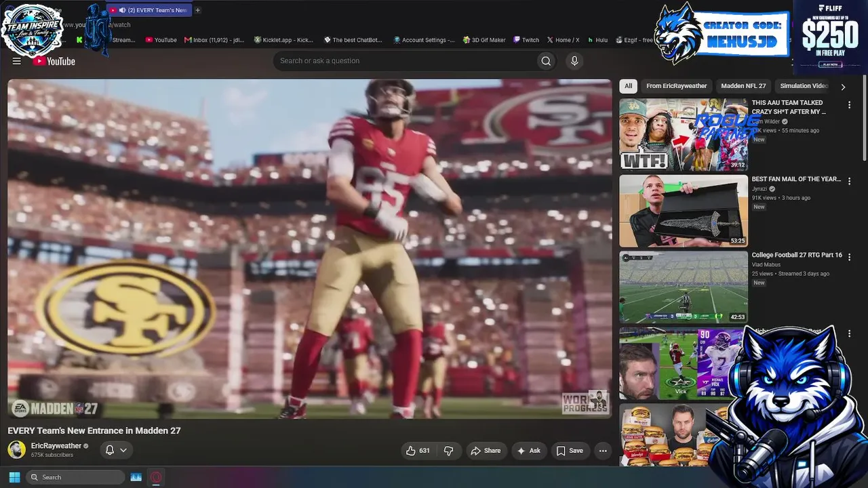Go to YouTube home via the logo
The width and height of the screenshot is (868, 488).
(x=54, y=61)
